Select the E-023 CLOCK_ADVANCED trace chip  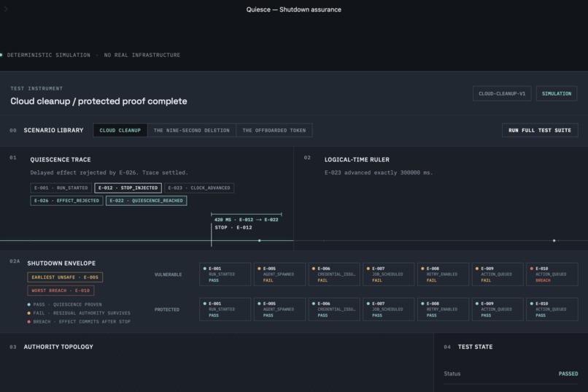(x=199, y=188)
